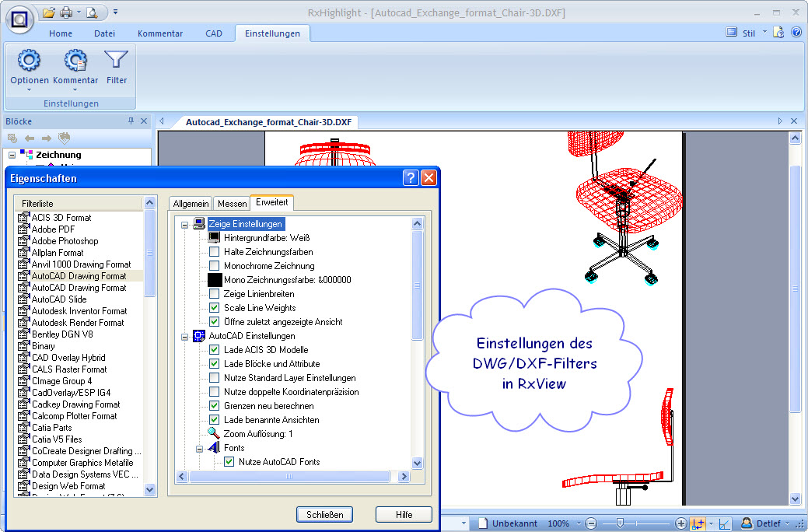This screenshot has width=808, height=532.
Task: Click the Kommentar settings gear icon in ribbon
Action: click(75, 61)
